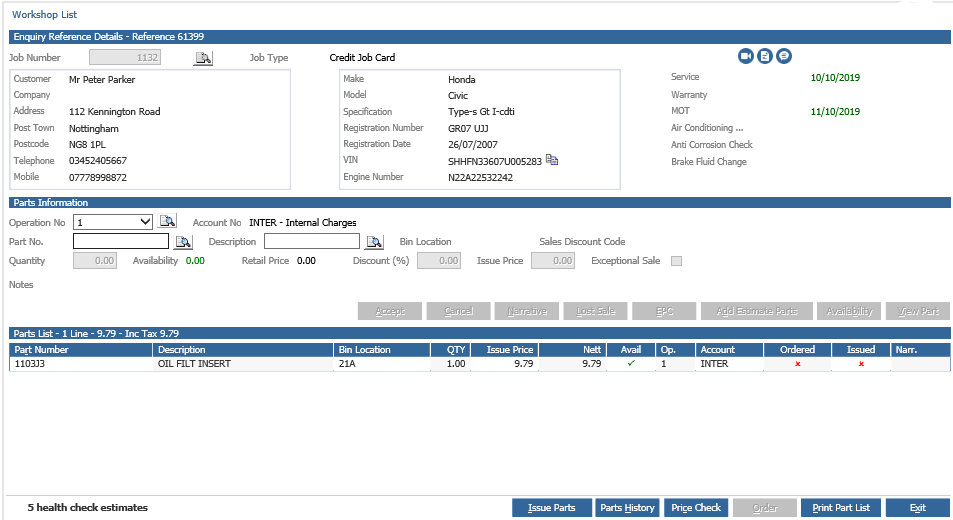Click the Print Part List button

(841, 508)
